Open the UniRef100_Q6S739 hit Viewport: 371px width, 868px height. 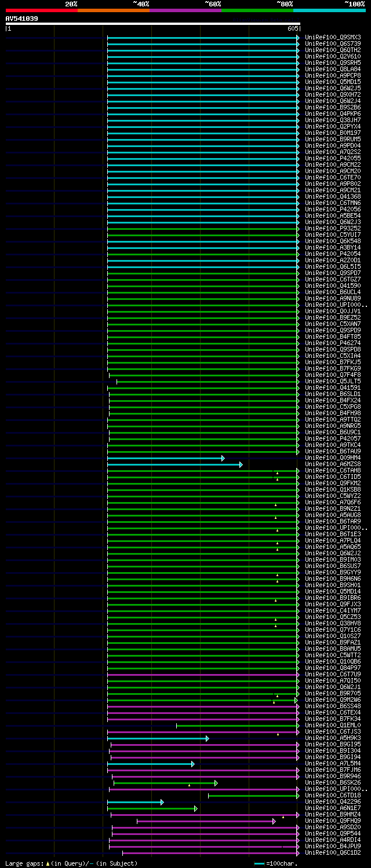[x=333, y=44]
